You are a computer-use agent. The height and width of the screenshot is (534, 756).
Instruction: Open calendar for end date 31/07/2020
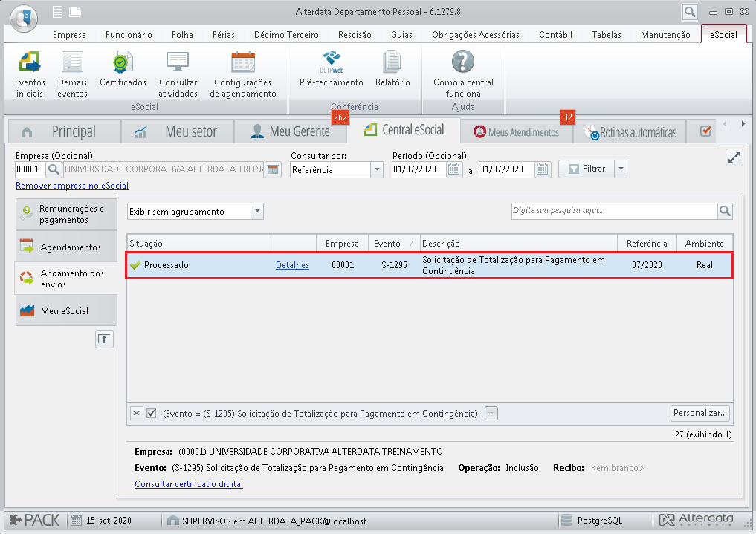click(x=543, y=169)
